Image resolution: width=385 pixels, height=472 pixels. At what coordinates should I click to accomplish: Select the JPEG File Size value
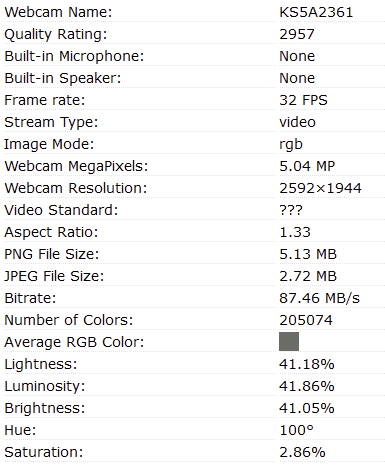pos(308,276)
